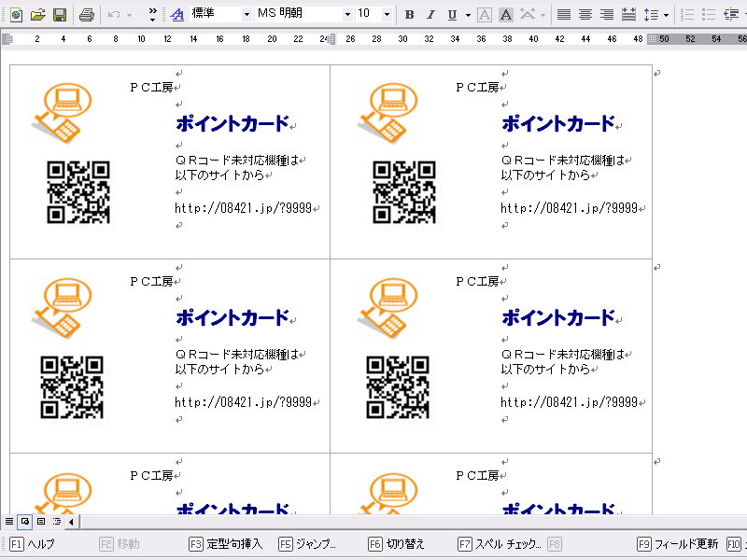
Task: Open the Styles and Formatting pane icon
Action: tap(177, 15)
